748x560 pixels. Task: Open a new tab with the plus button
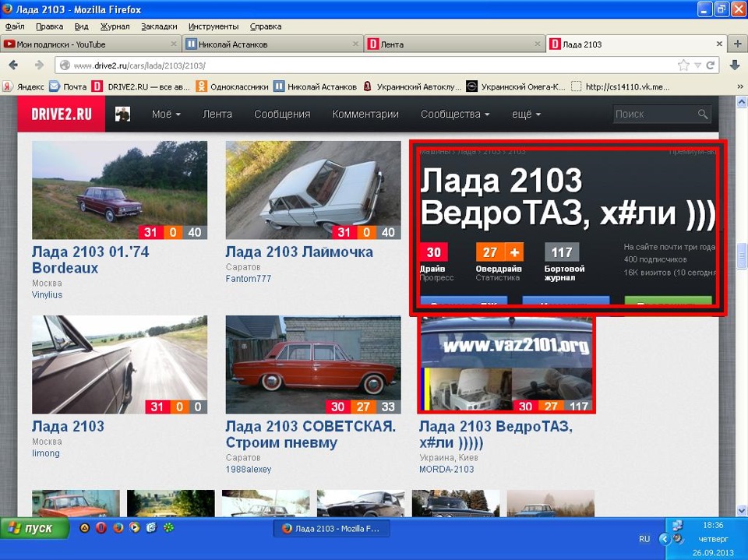pos(737,44)
